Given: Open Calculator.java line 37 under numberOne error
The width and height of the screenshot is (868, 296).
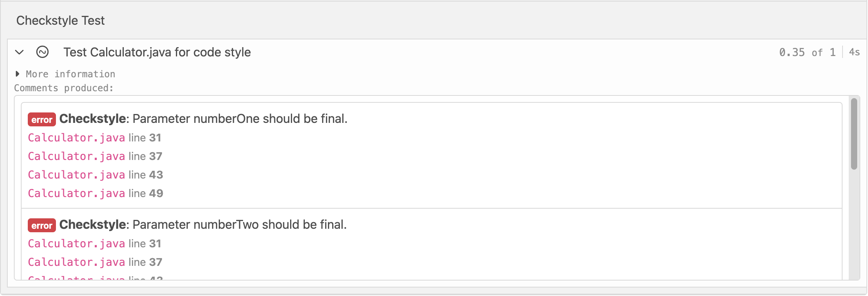Looking at the screenshot, I should 76,157.
